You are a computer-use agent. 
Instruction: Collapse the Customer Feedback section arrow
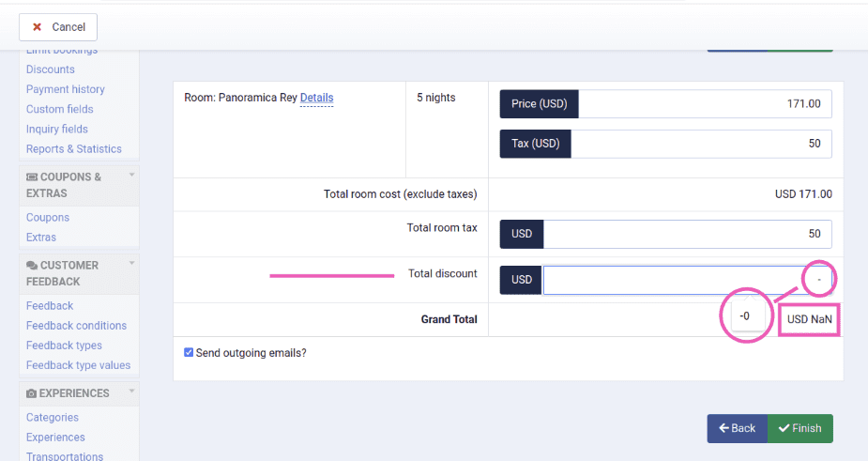pos(131,264)
